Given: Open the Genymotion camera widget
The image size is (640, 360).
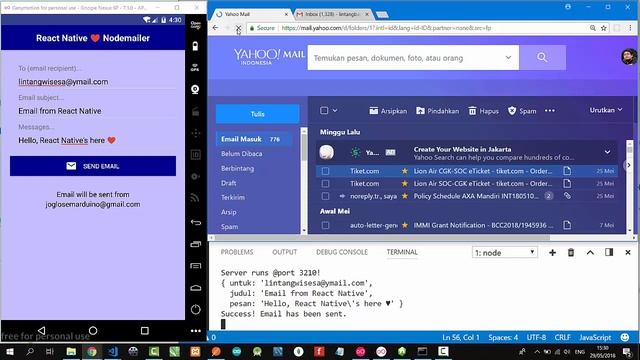Looking at the screenshot, I should [196, 89].
